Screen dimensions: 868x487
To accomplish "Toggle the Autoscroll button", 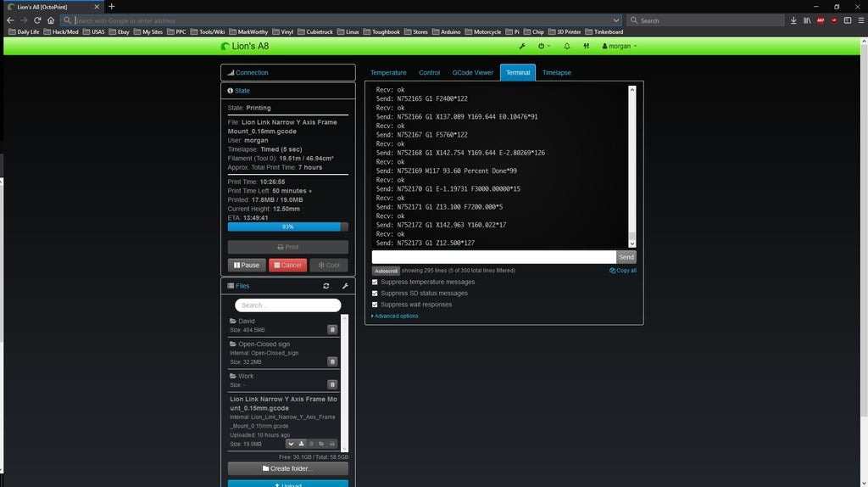I will [x=386, y=271].
